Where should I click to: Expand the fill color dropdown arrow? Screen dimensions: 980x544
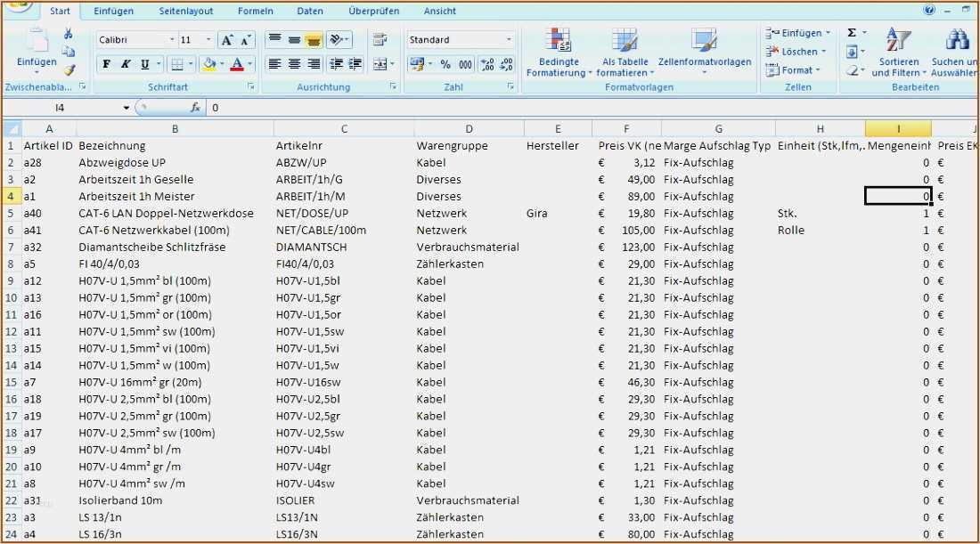point(221,63)
